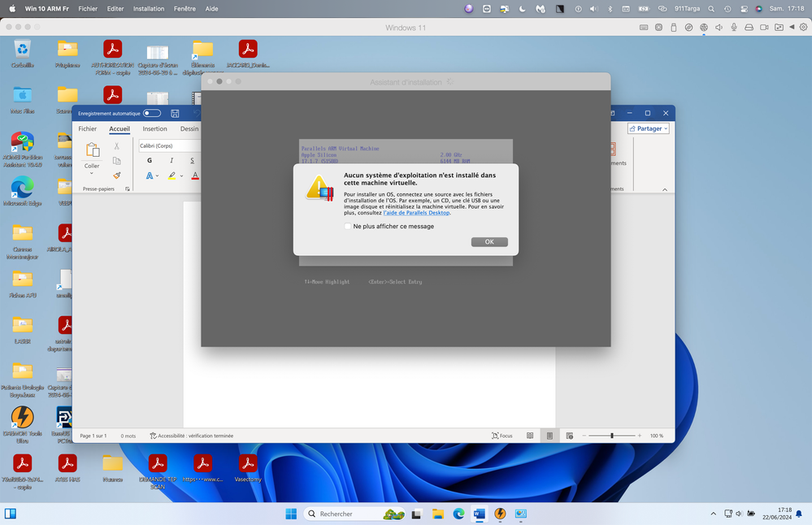Open Microsoft Edge from the Windows taskbar
The height and width of the screenshot is (525, 812).
458,514
